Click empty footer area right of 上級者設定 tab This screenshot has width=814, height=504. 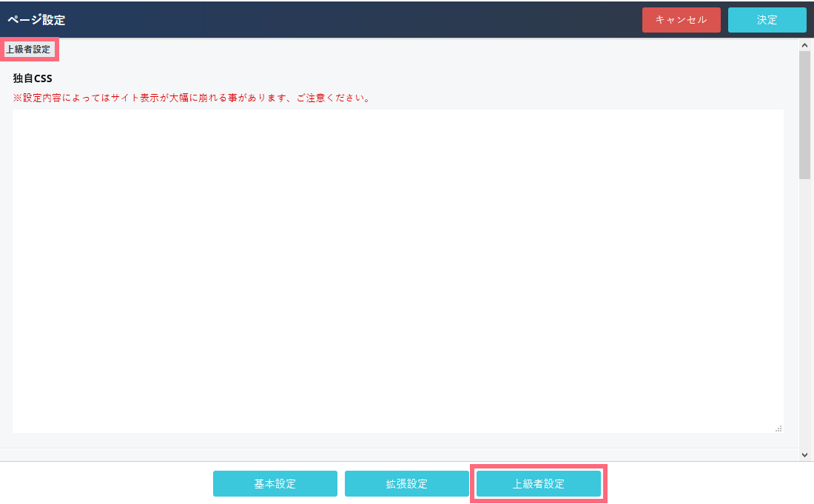703,484
